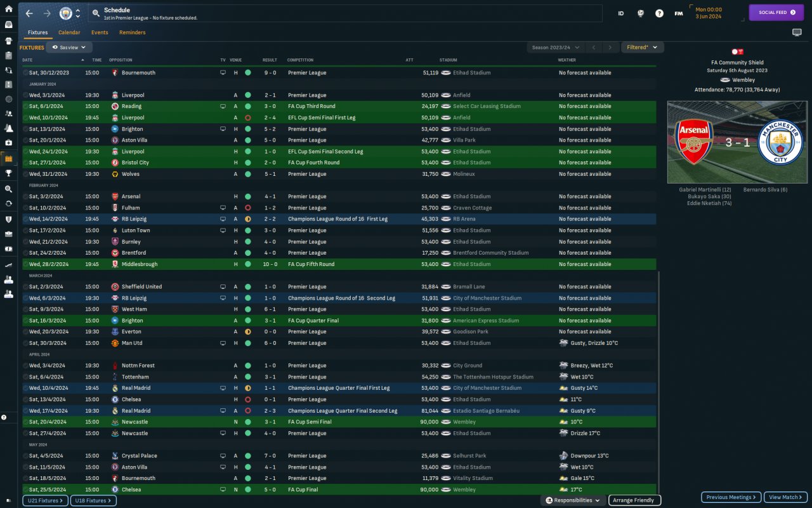Image resolution: width=812 pixels, height=508 pixels.
Task: Click the date and continue button
Action: pyautogui.click(x=717, y=13)
